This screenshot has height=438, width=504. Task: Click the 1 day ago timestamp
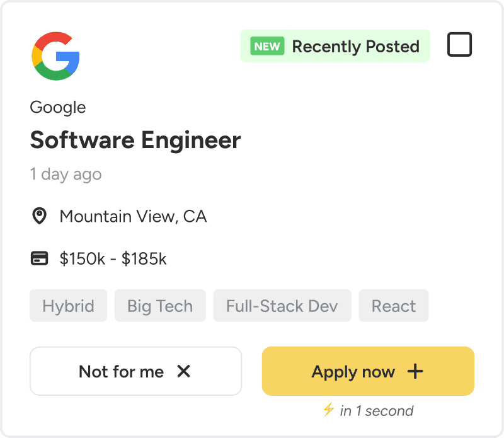point(66,174)
